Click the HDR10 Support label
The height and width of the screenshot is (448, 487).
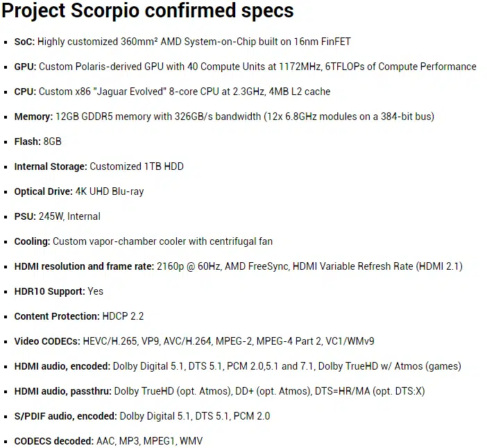(50, 291)
